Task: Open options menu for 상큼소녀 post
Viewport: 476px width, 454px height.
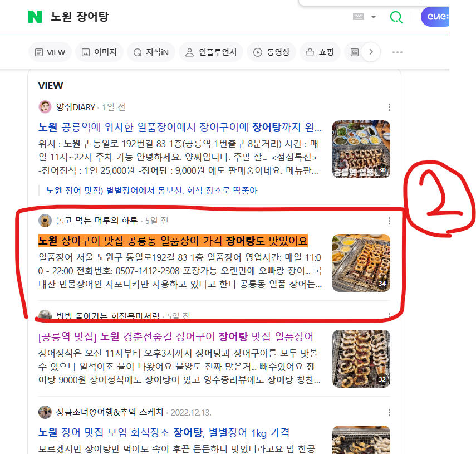Action: pyautogui.click(x=389, y=412)
